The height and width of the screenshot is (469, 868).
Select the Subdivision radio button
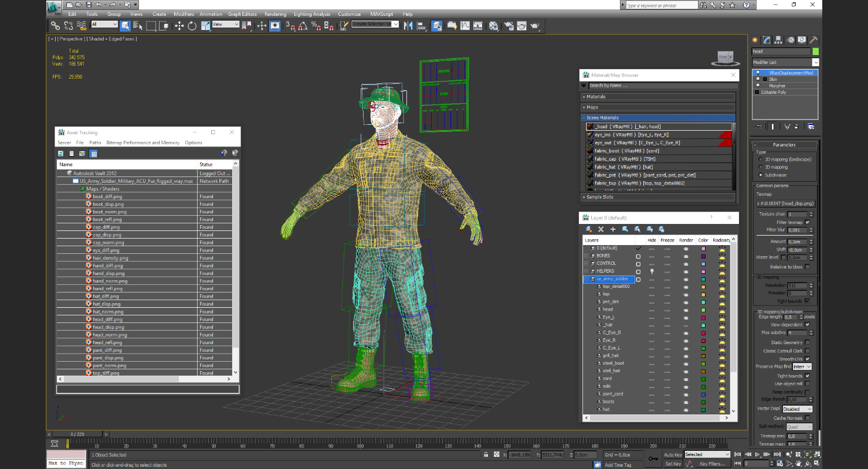click(x=761, y=175)
